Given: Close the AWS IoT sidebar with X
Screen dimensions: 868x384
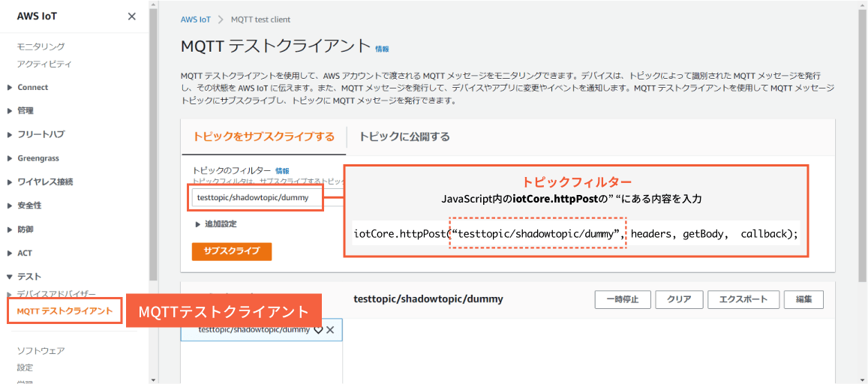Looking at the screenshot, I should click(x=132, y=16).
